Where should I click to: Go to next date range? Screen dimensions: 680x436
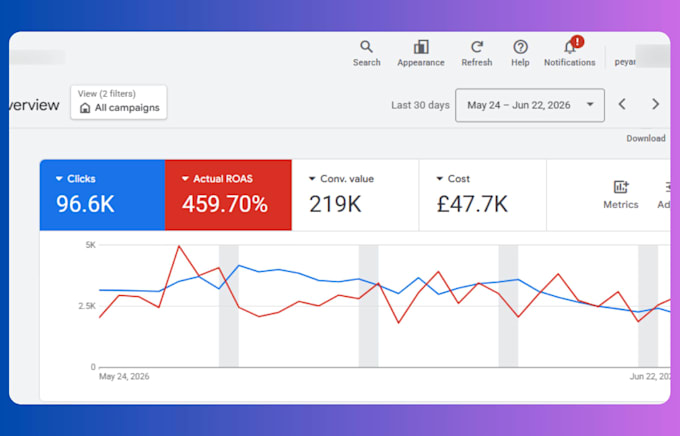(x=655, y=104)
